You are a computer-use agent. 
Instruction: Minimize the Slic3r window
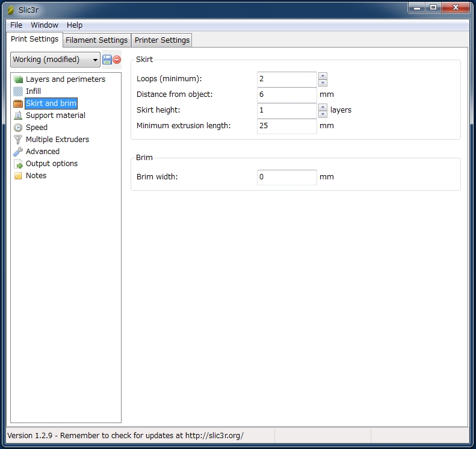pos(417,8)
